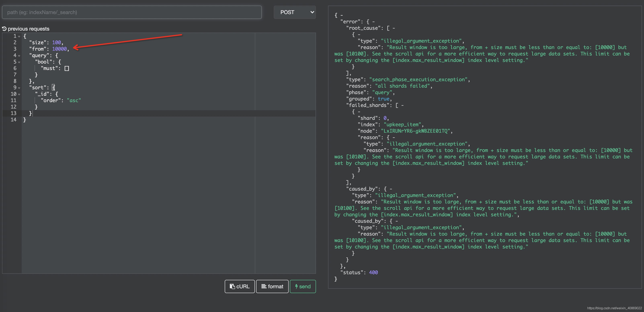Open the POST method dropdown
Screen dimensions: 644x312
pyautogui.click(x=295, y=12)
